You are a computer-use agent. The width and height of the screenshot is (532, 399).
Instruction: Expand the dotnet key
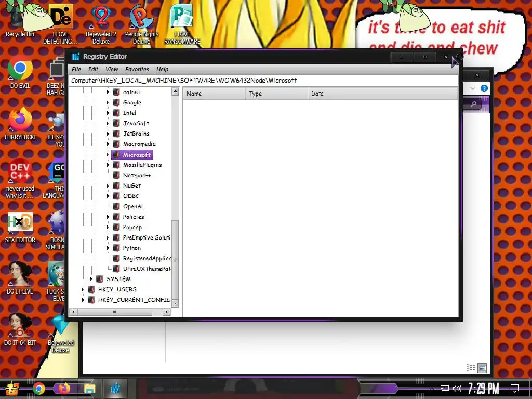(x=108, y=92)
